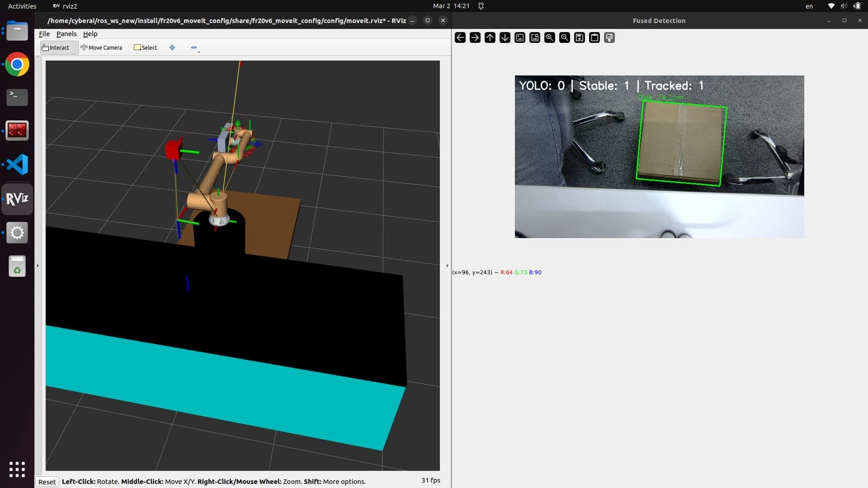This screenshot has width=868, height=488.
Task: Open the Help menu
Action: [90, 34]
